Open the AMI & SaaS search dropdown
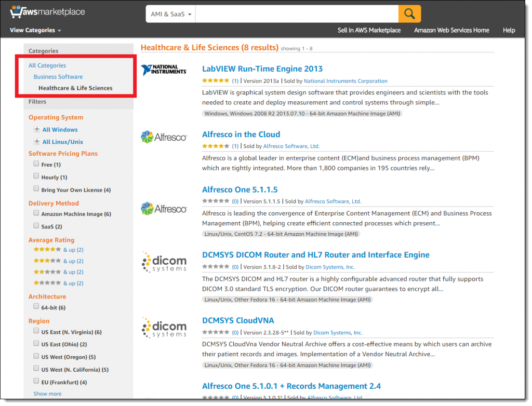 point(171,14)
